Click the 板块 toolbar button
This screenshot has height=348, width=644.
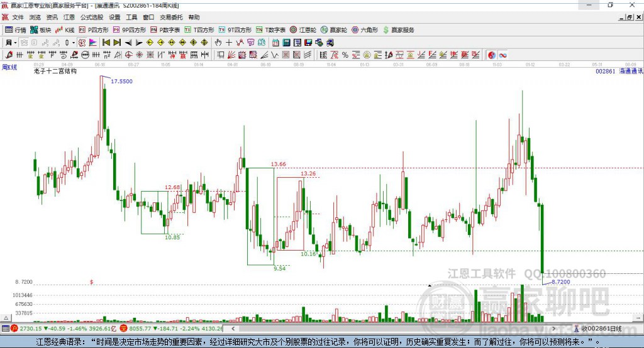pos(40,30)
